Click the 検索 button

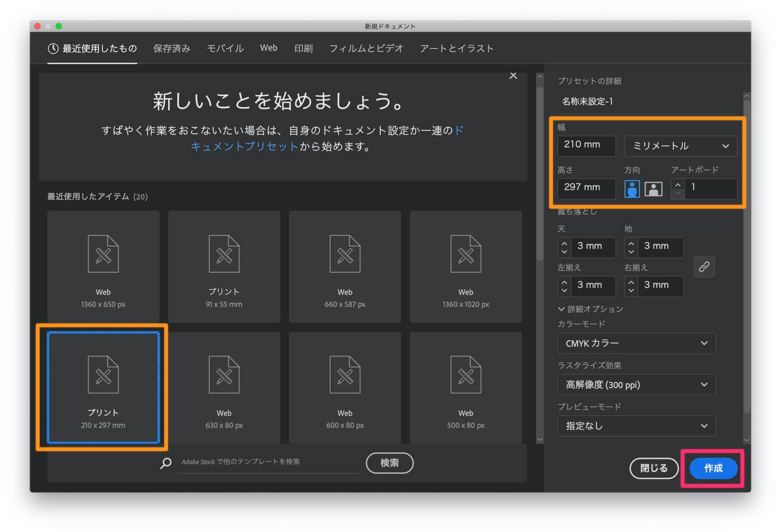point(389,463)
